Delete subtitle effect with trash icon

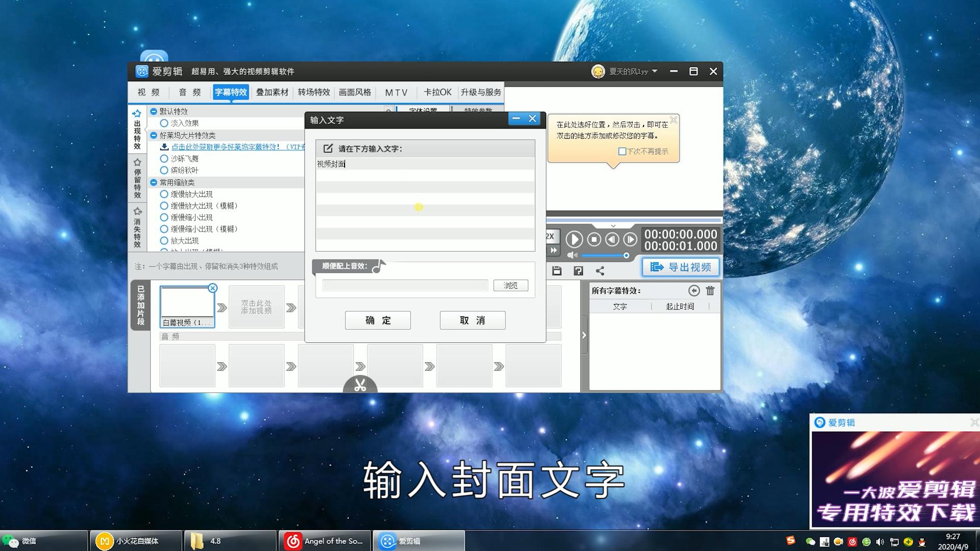click(x=710, y=291)
